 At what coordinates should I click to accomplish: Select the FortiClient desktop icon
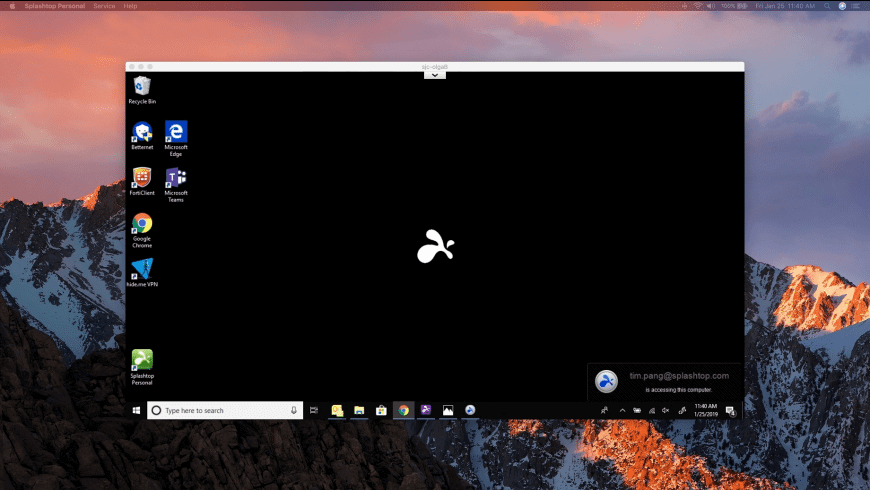(x=142, y=178)
